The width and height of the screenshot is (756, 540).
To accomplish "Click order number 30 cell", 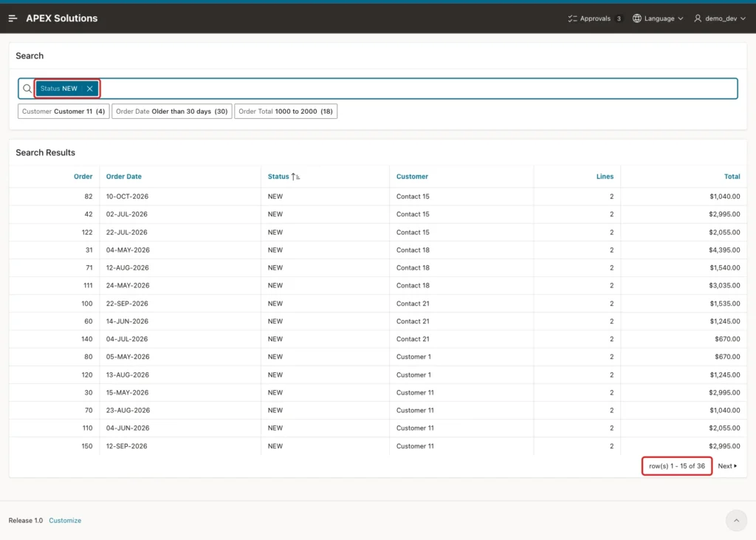I will click(89, 392).
